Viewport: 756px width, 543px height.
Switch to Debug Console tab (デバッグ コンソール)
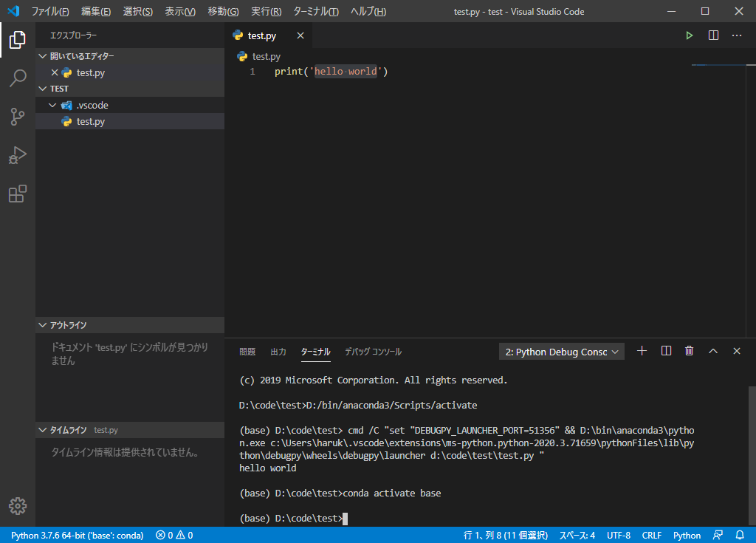point(373,352)
